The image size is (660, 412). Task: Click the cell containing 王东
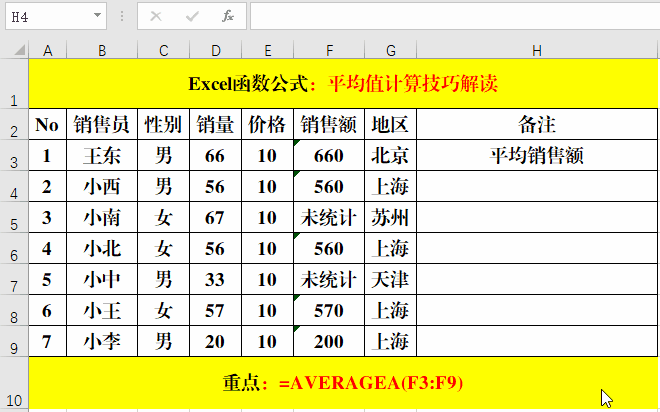(x=102, y=156)
